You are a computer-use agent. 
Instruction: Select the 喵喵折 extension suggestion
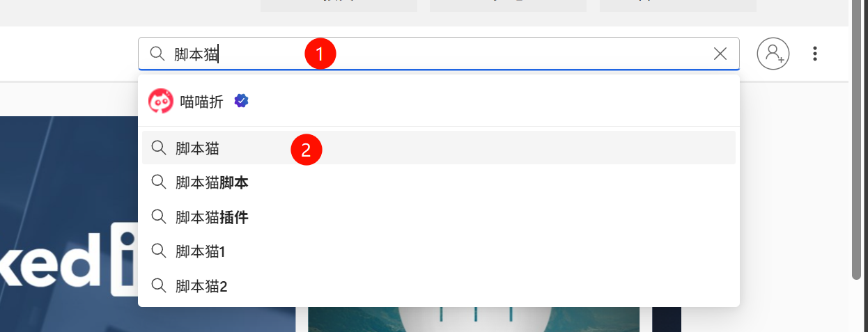click(x=439, y=102)
